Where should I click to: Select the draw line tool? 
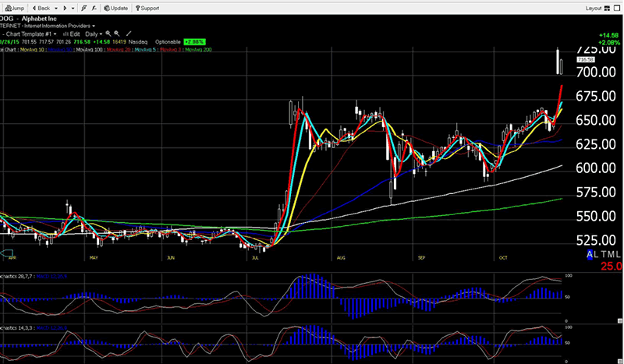pyautogui.click(x=128, y=34)
